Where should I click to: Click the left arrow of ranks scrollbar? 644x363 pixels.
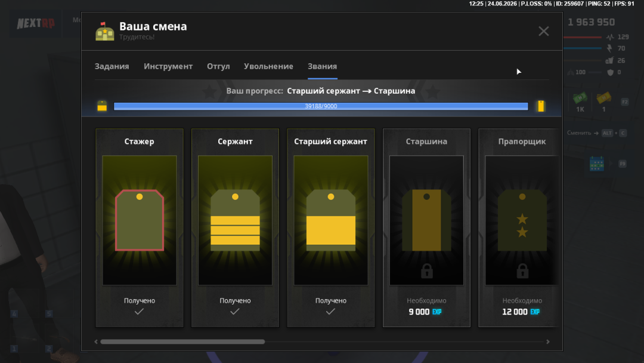point(96,342)
